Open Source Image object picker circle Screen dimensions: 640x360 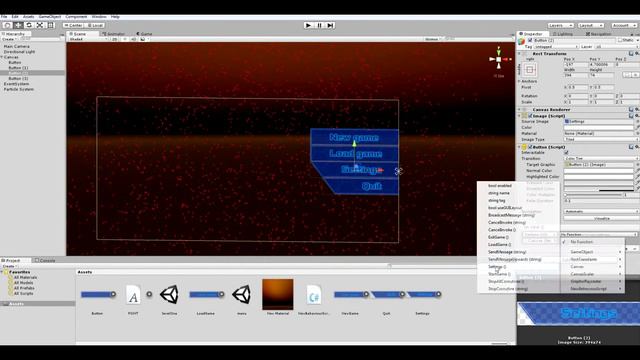click(x=637, y=122)
